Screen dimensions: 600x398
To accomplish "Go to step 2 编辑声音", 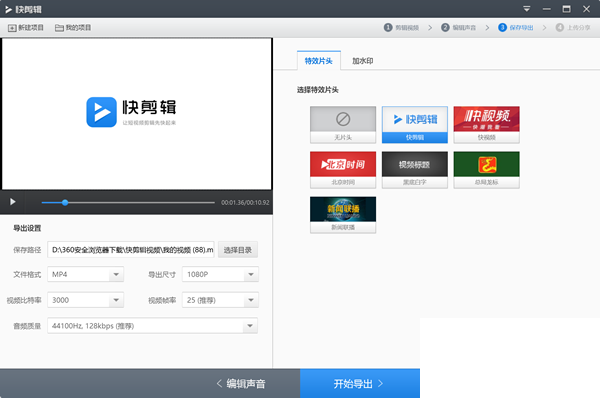I will pyautogui.click(x=458, y=28).
